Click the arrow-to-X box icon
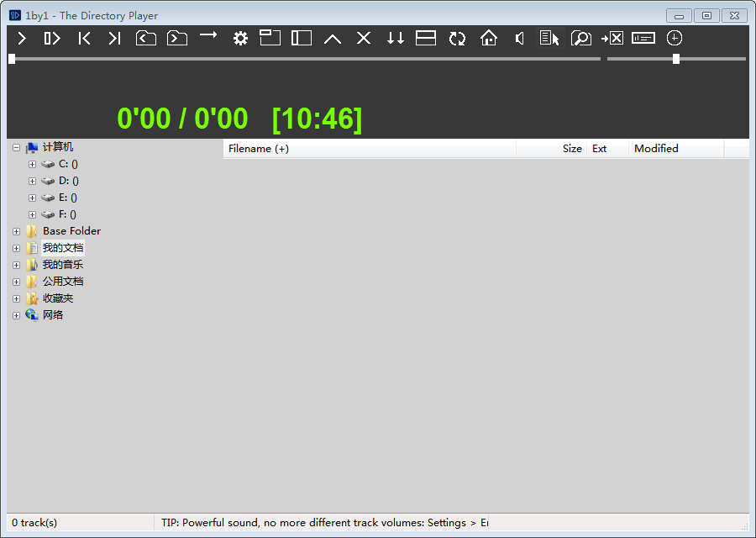The image size is (756, 538). [x=612, y=38]
